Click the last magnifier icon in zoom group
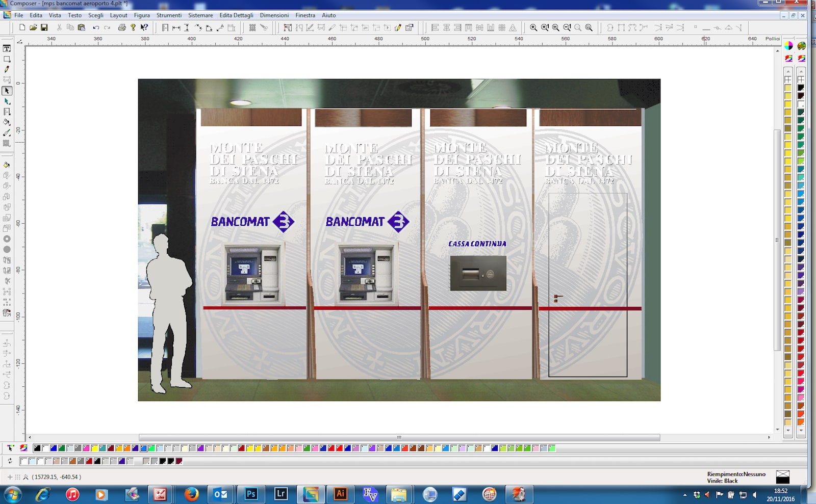Viewport: 816px width, 504px height. coord(589,28)
